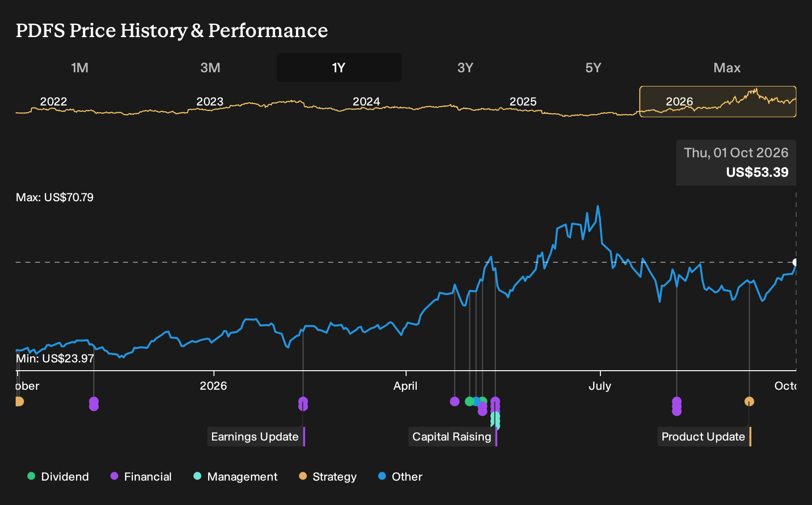Select the 1M time range tab
The width and height of the screenshot is (812, 505).
pyautogui.click(x=80, y=67)
